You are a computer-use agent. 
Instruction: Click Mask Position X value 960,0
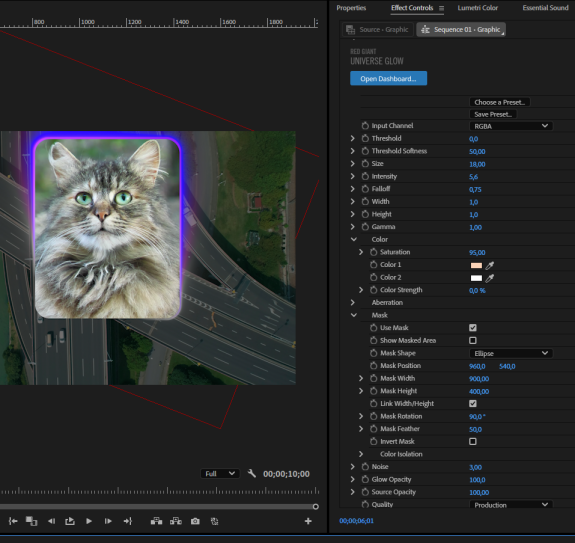[x=477, y=366]
